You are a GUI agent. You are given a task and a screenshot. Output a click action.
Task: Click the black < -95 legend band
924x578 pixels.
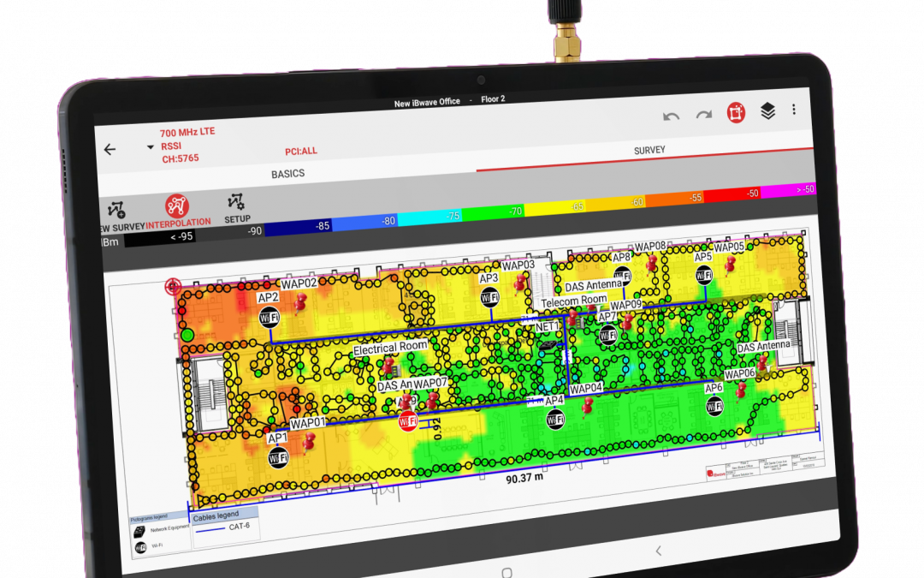(160, 238)
